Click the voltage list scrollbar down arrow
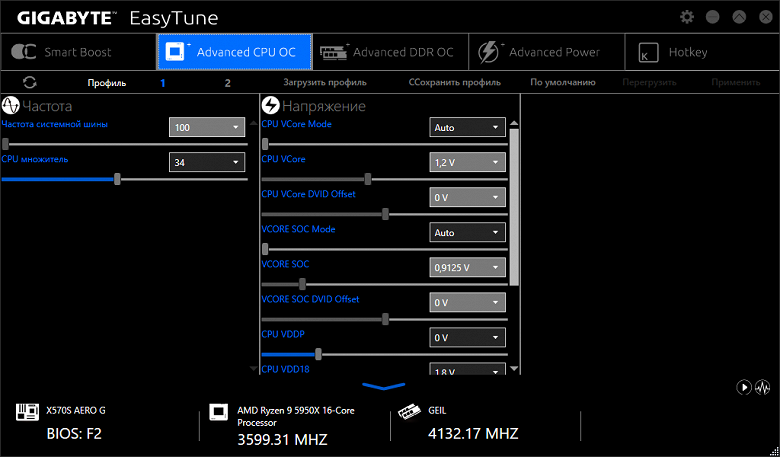Viewport: 780px width, 457px height. (x=514, y=369)
